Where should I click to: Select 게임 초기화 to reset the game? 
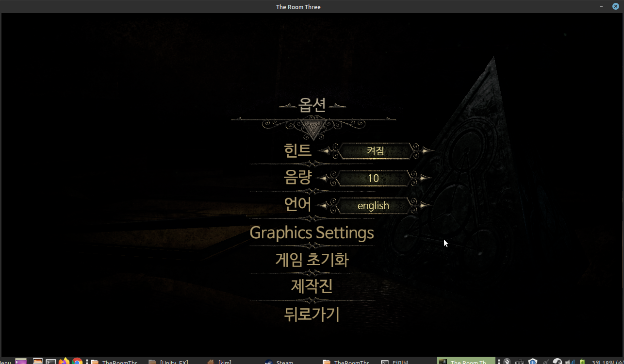click(312, 260)
